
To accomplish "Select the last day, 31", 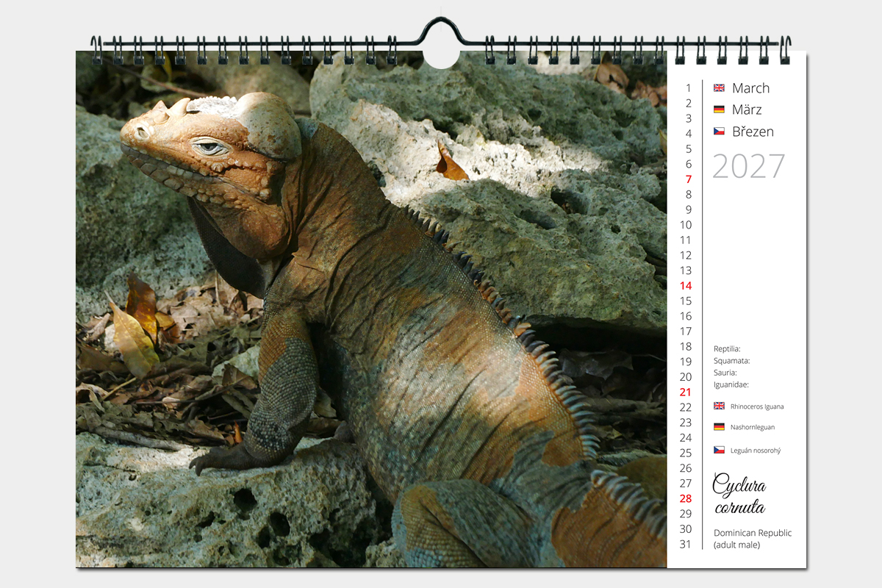I will point(686,545).
